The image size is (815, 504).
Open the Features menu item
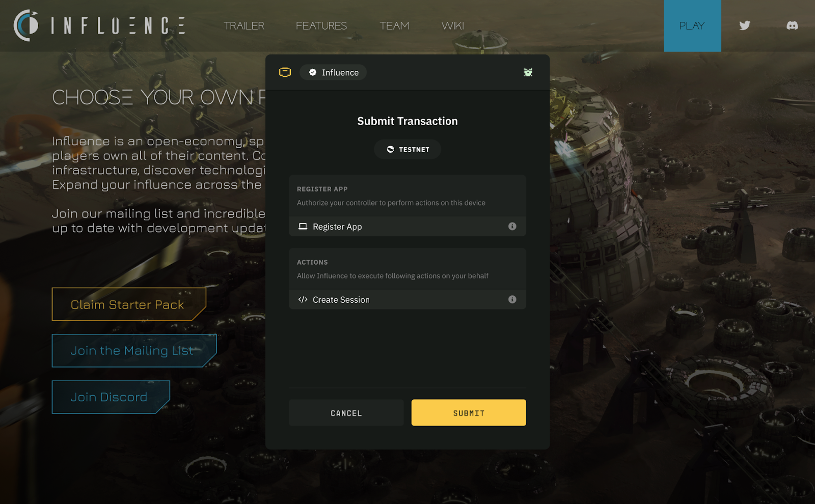321,25
